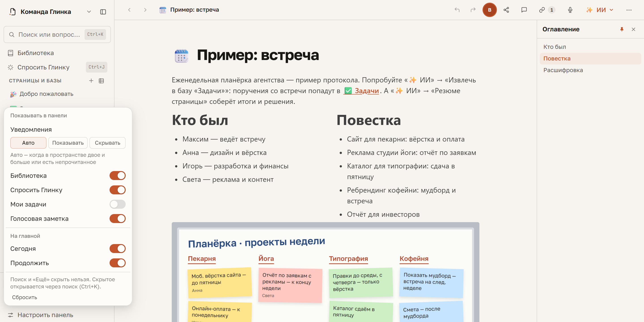The image size is (644, 322).
Task: Select Показывать for notifications
Action: 68,143
